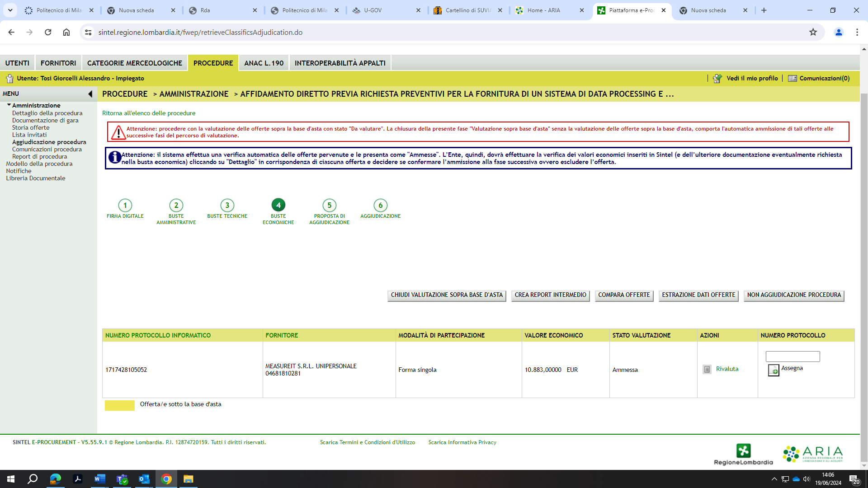This screenshot has height=488, width=868.
Task: Click the yellow base d'asta legend swatch
Action: 119,405
